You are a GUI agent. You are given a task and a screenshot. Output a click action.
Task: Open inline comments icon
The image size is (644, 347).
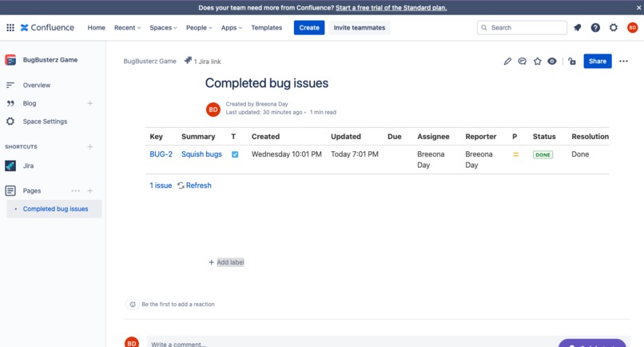click(522, 62)
